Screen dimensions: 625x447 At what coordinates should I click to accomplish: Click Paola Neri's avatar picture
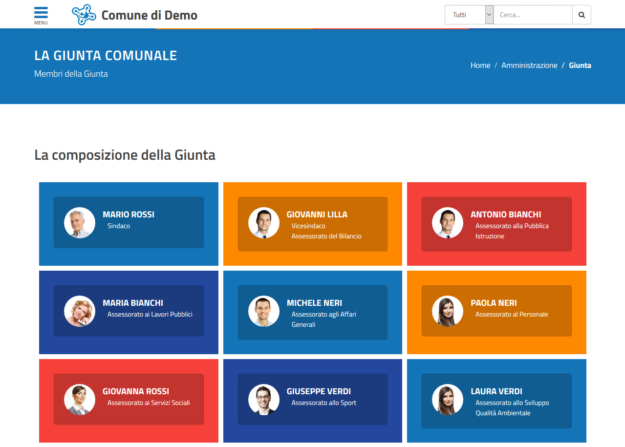point(448,310)
